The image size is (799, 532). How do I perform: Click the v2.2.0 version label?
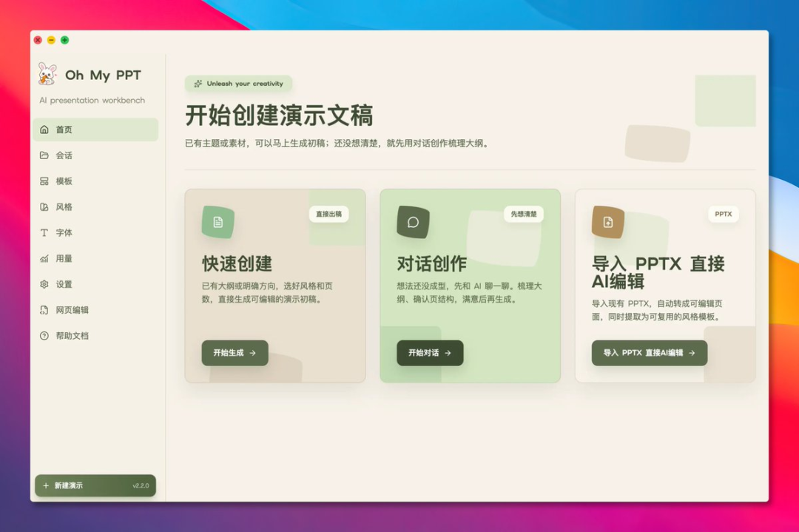[141, 485]
